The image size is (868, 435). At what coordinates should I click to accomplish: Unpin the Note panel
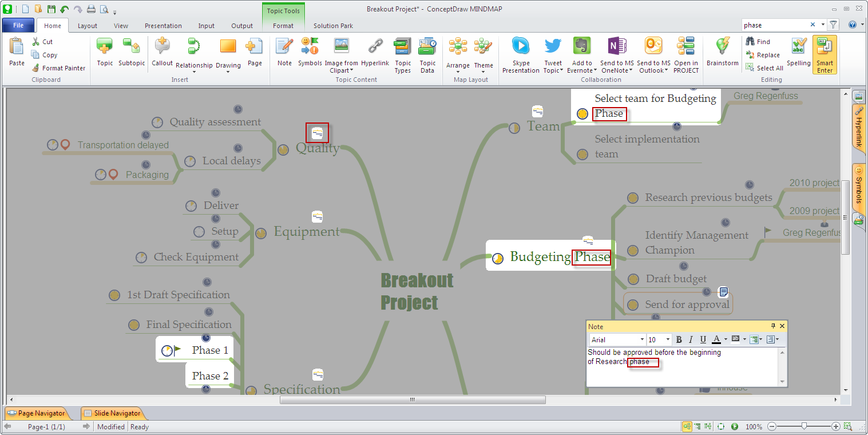(x=773, y=326)
